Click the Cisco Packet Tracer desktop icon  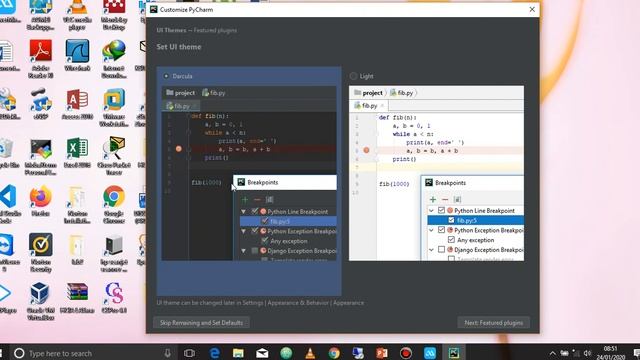[x=114, y=156]
